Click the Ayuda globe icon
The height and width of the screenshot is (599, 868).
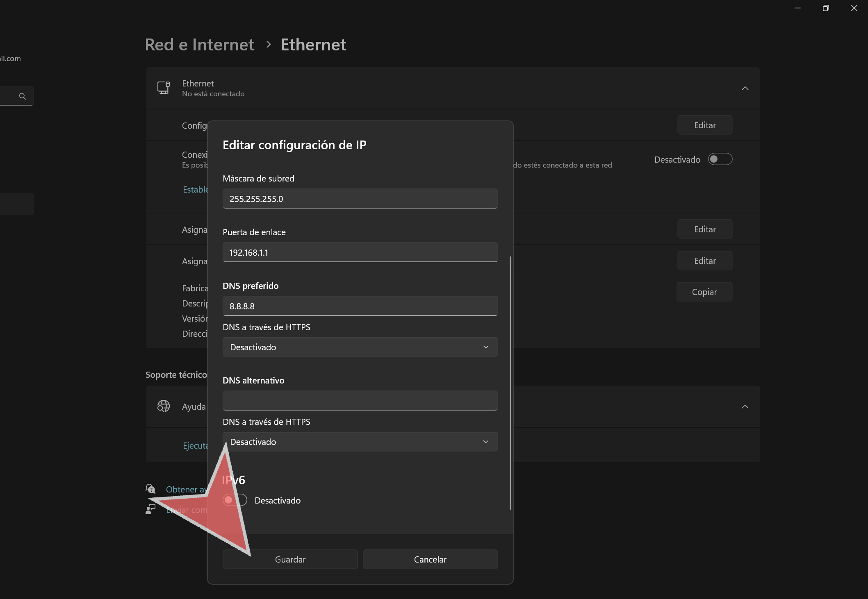(x=163, y=406)
